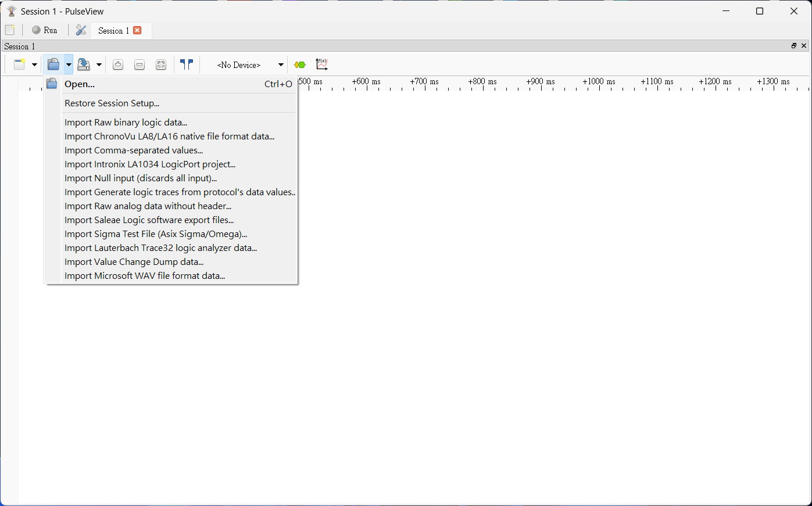The height and width of the screenshot is (506, 812).
Task: Click the PulseView app icon in title bar
Action: [11, 11]
